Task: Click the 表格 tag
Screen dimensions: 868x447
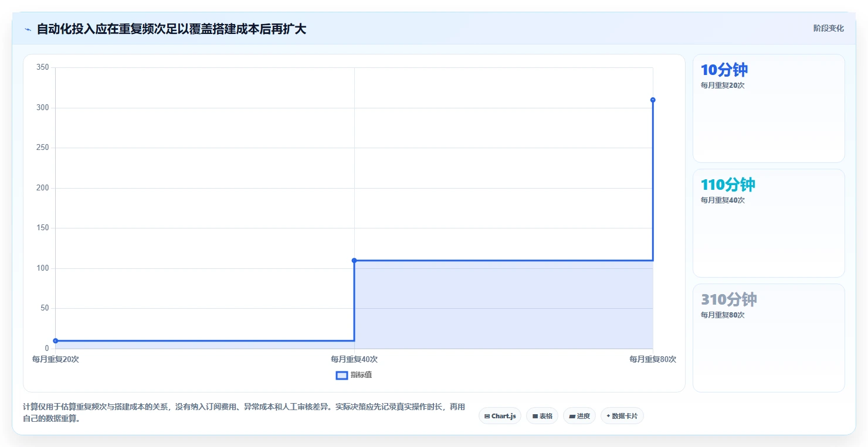Action: tap(542, 416)
